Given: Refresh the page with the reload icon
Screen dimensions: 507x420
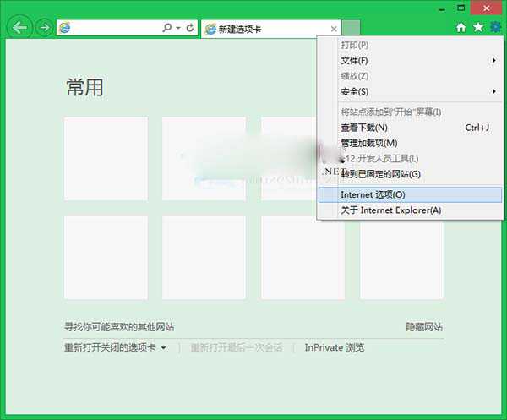Looking at the screenshot, I should (190, 28).
